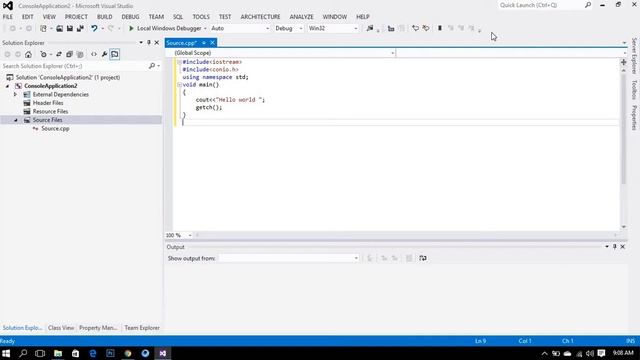The height and width of the screenshot is (360, 640).
Task: Click the New Project toolbar icon
Action: (43, 28)
